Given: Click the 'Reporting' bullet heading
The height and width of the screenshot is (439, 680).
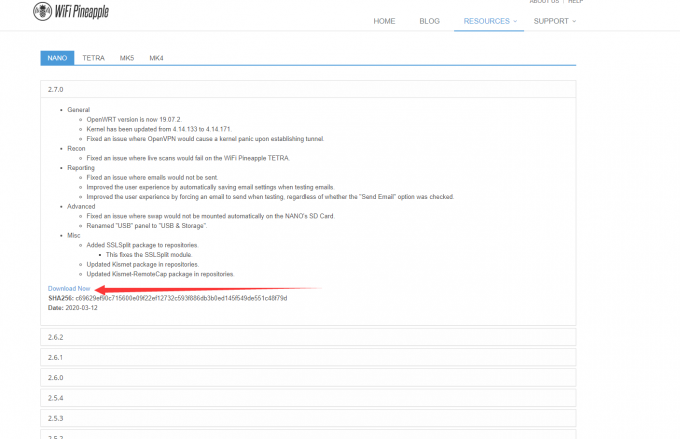Looking at the screenshot, I should (81, 168).
